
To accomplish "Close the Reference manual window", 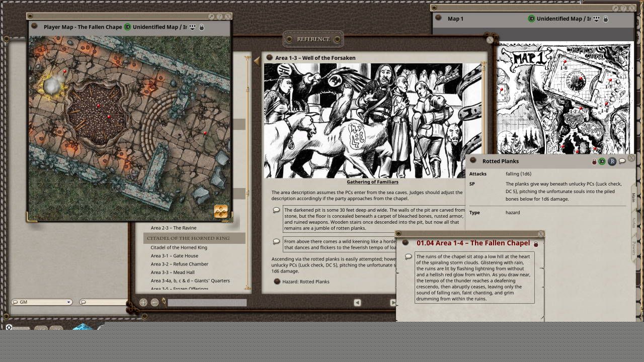I will coord(490,39).
